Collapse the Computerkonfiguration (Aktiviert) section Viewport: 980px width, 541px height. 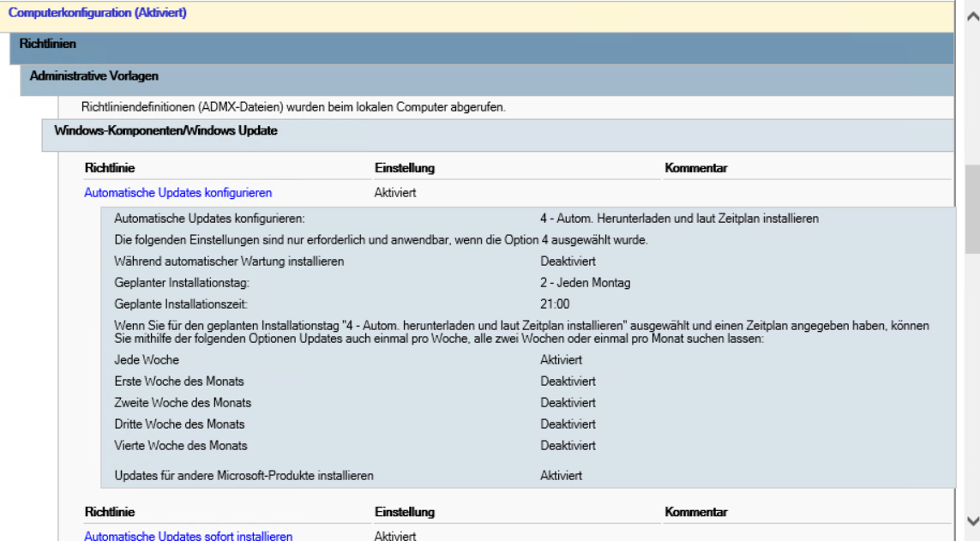(x=97, y=13)
